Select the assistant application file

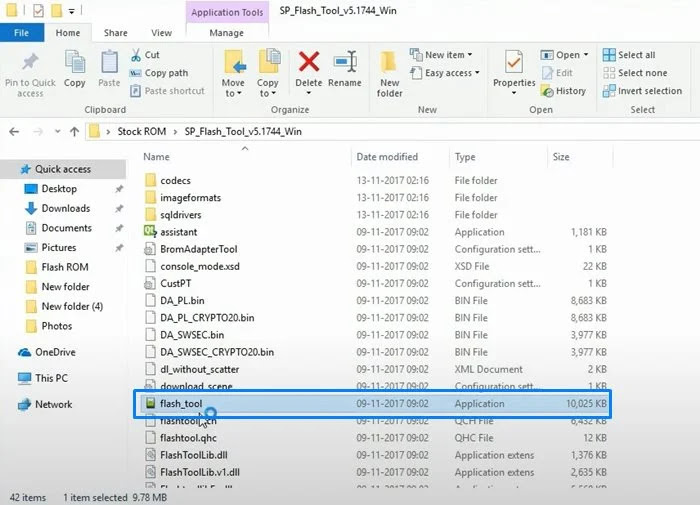tap(179, 232)
